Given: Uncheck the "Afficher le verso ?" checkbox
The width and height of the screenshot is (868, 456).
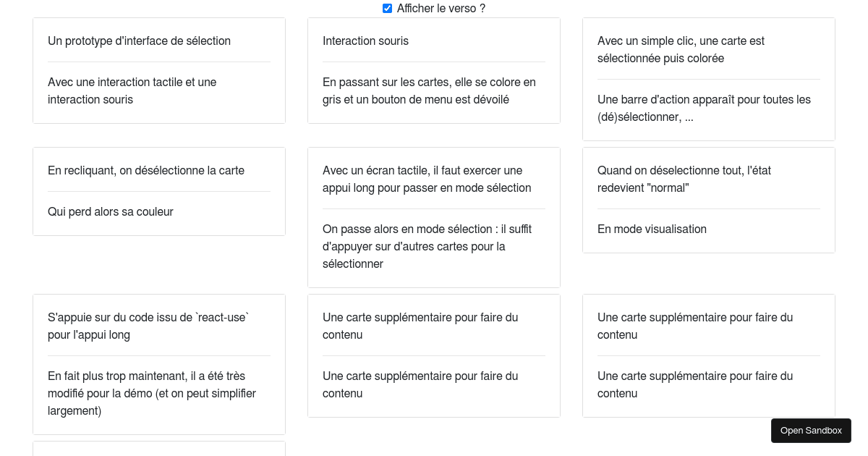Looking at the screenshot, I should tap(387, 8).
